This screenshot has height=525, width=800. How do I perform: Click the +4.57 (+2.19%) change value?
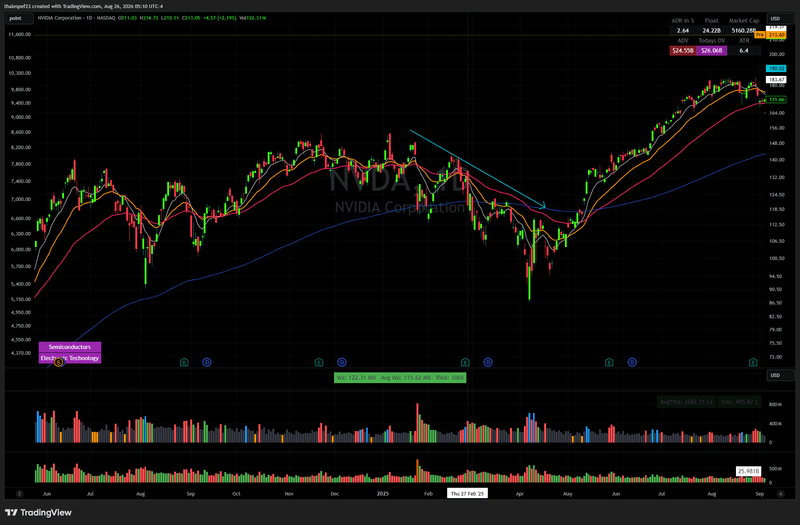pyautogui.click(x=219, y=18)
